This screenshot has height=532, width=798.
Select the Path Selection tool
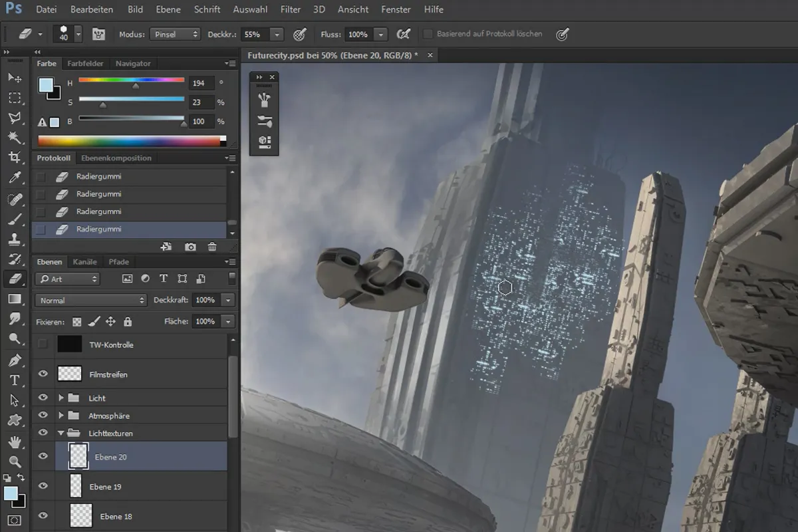coord(14,400)
